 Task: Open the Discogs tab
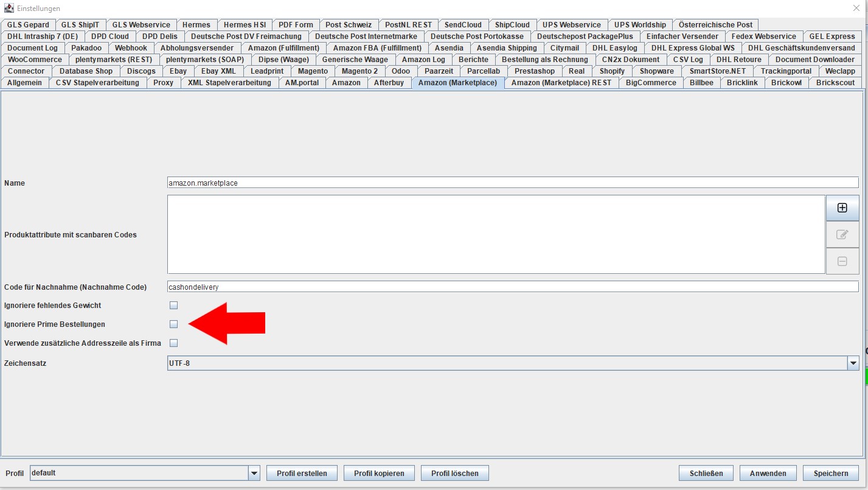tap(141, 71)
